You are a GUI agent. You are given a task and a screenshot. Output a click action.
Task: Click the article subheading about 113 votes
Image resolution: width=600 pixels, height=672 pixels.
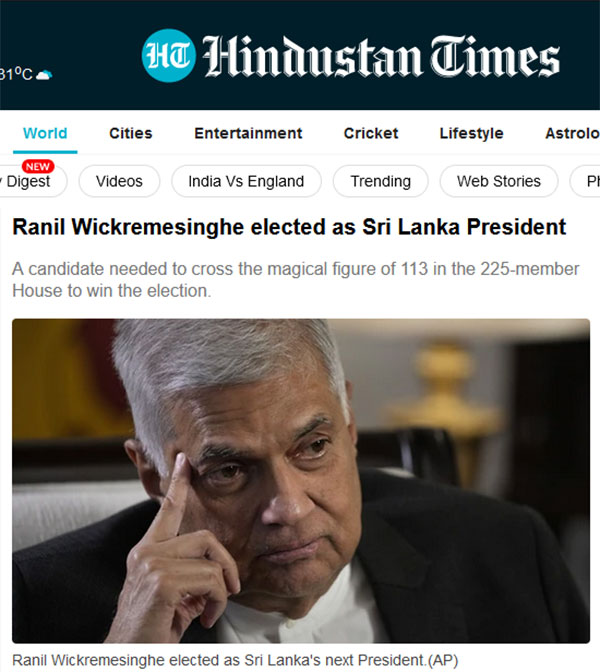tap(296, 280)
